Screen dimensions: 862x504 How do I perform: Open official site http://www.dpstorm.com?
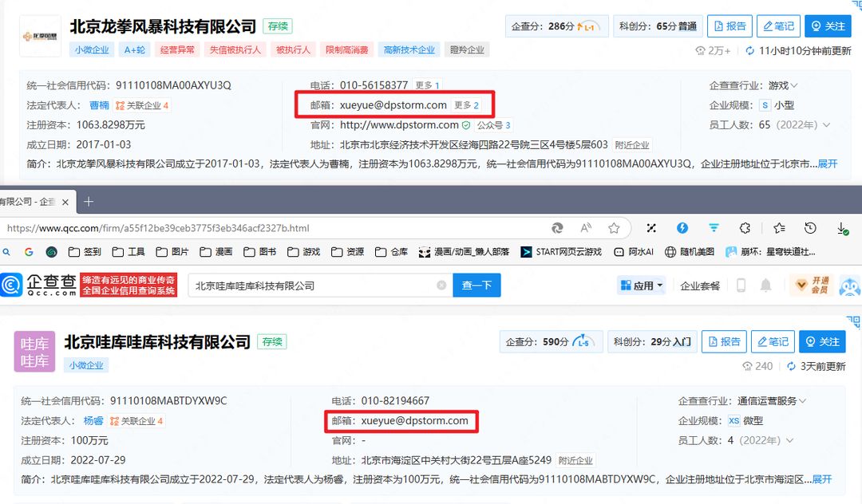coord(399,124)
